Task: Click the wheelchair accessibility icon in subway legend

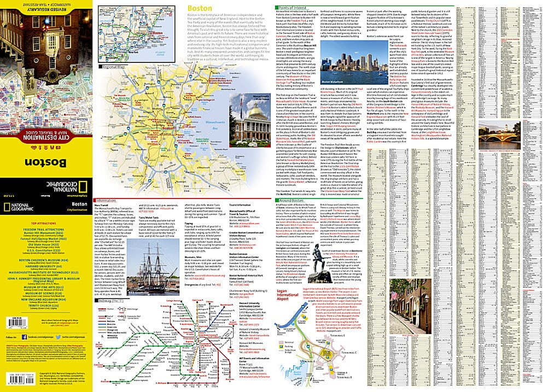Action: [102, 337]
